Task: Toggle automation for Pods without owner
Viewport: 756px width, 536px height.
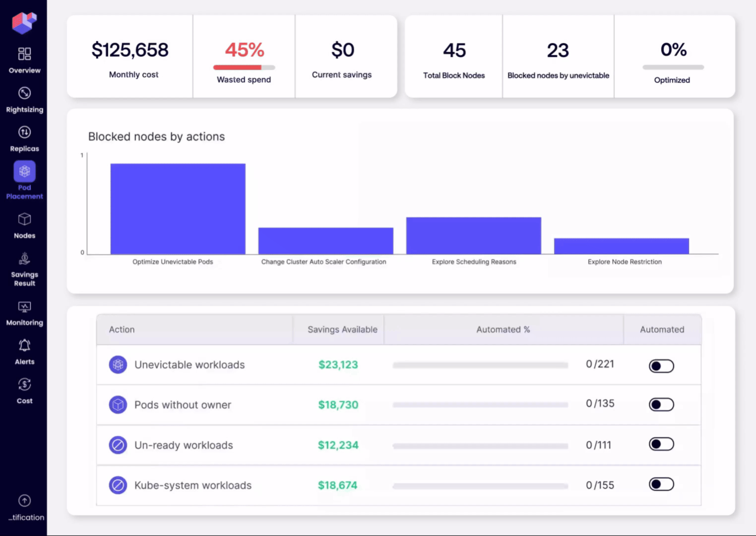Action: click(661, 404)
